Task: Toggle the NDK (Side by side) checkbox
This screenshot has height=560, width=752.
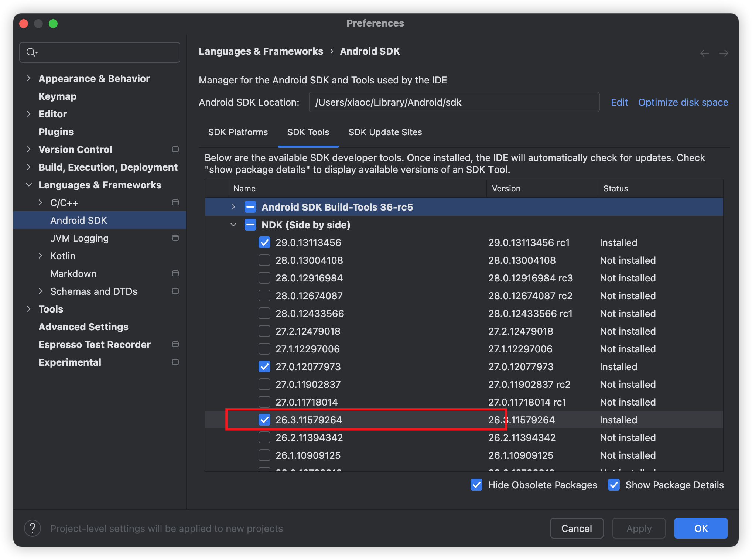Action: (x=250, y=225)
